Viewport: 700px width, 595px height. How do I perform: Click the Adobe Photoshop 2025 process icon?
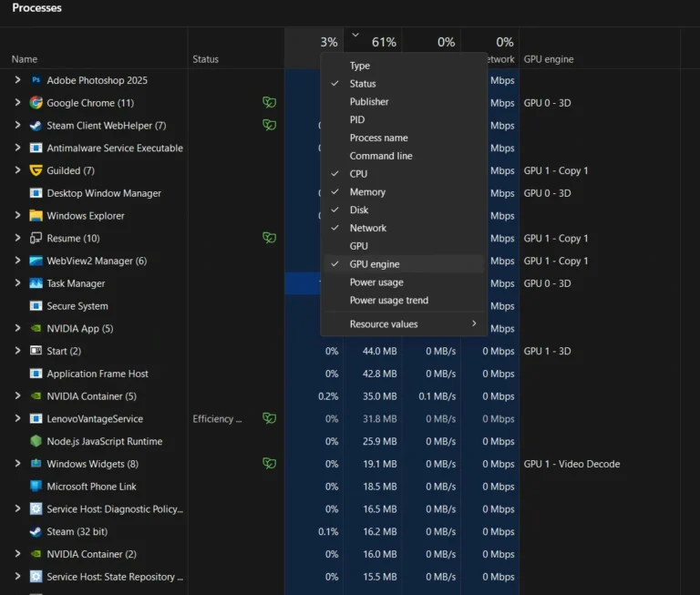point(36,80)
